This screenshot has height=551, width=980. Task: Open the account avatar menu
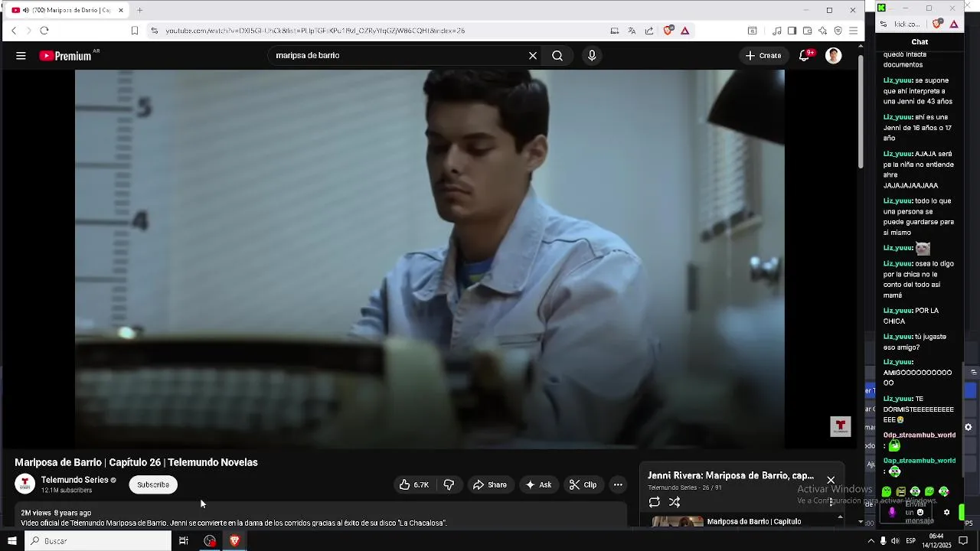click(x=834, y=56)
